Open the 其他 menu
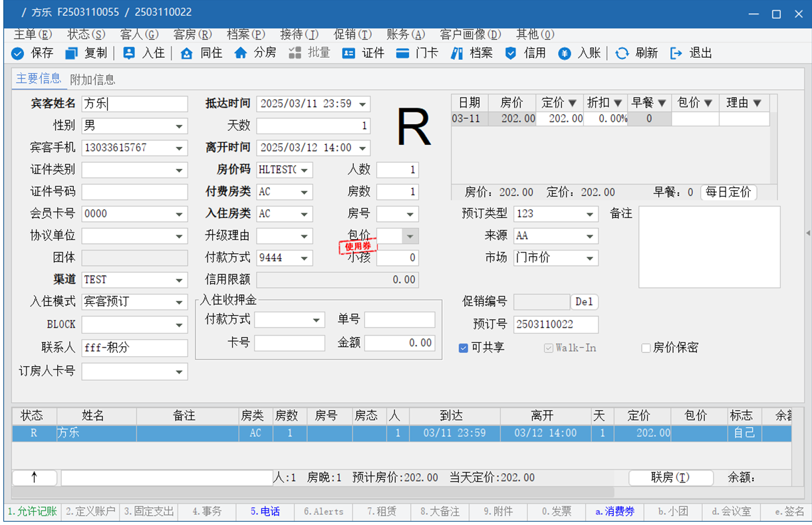 point(535,35)
